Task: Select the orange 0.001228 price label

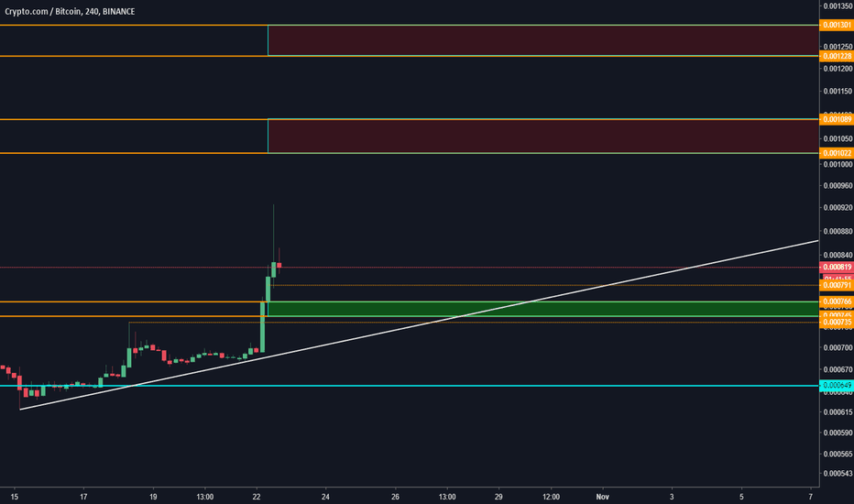Action: pos(836,56)
